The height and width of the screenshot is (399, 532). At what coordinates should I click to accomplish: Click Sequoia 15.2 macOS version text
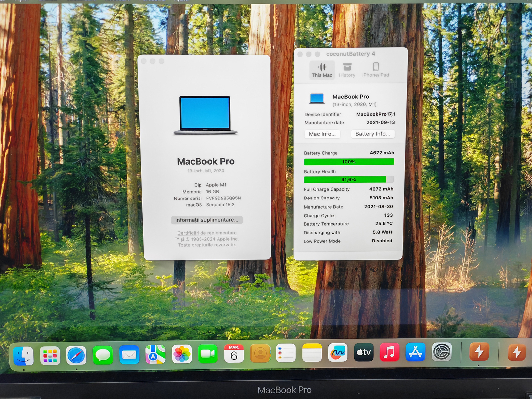click(x=220, y=205)
